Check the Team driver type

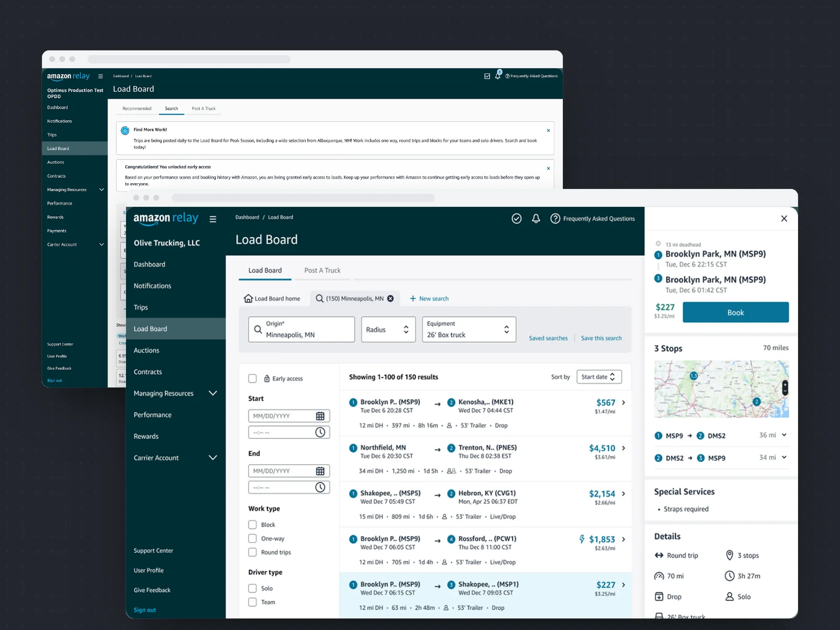pyautogui.click(x=253, y=602)
